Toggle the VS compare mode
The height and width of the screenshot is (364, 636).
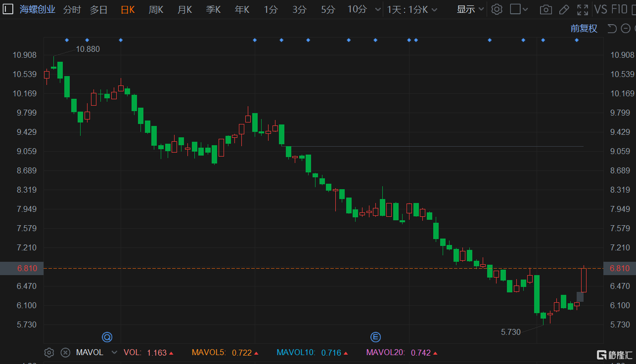600,9
